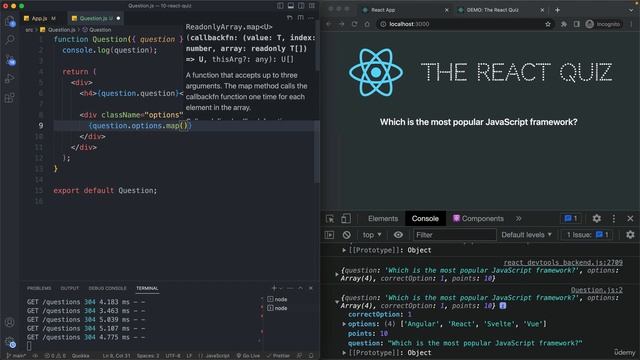Open the react_devtools_backend.js:2709 link
Viewport: 640px width, 360px height.
563,262
